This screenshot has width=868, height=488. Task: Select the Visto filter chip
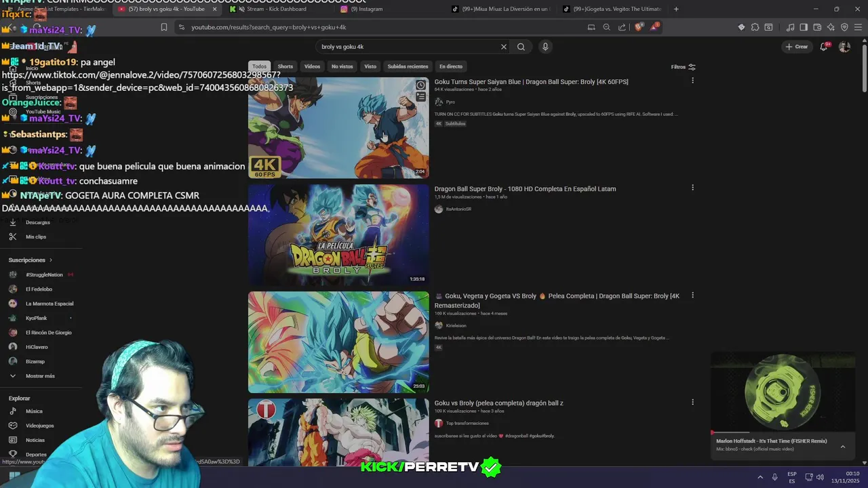[370, 66]
